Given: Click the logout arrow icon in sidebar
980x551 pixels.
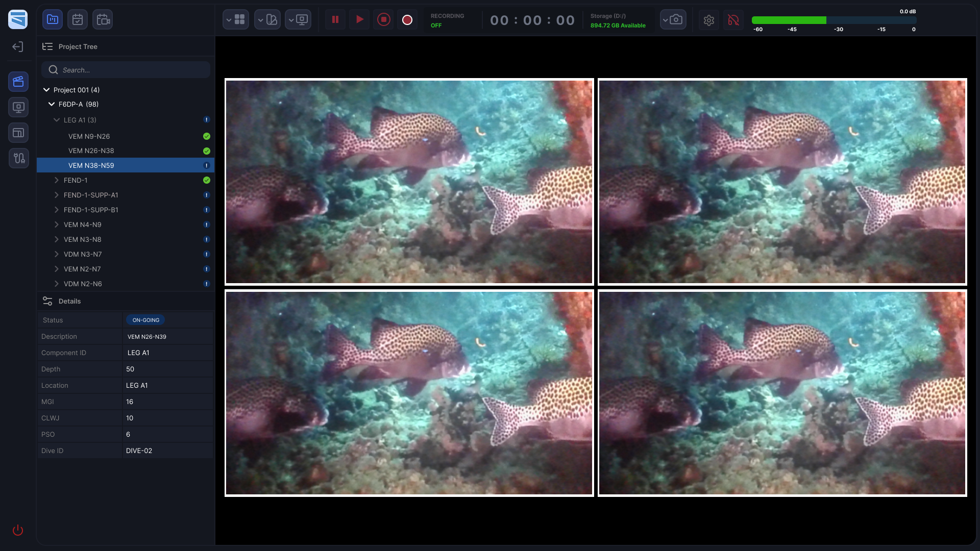Looking at the screenshot, I should [18, 47].
